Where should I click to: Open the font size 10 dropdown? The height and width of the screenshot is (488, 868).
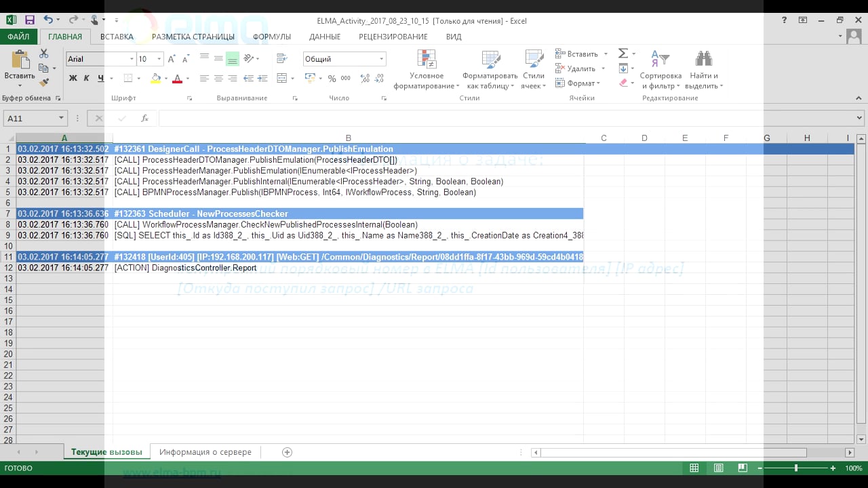pyautogui.click(x=159, y=59)
